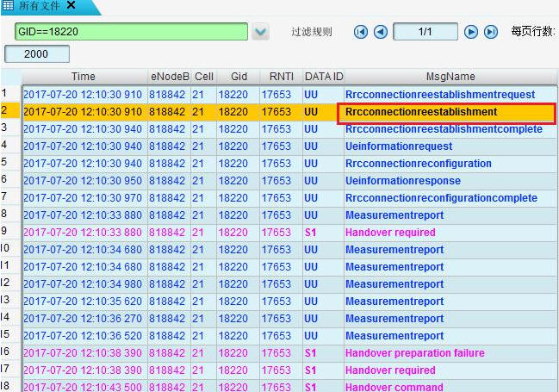The width and height of the screenshot is (559, 392).
Task: Open the GID filter expression dropdown
Action: [x=262, y=32]
